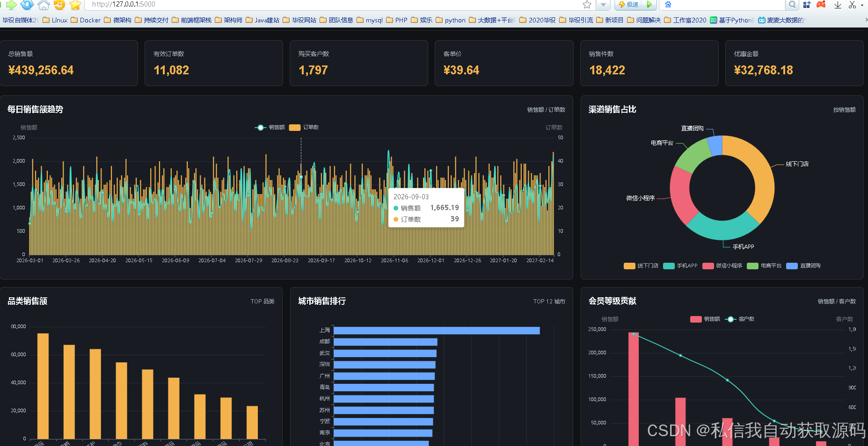Click the 有效订单数 11,082 card
The image size is (868, 446).
pos(214,63)
